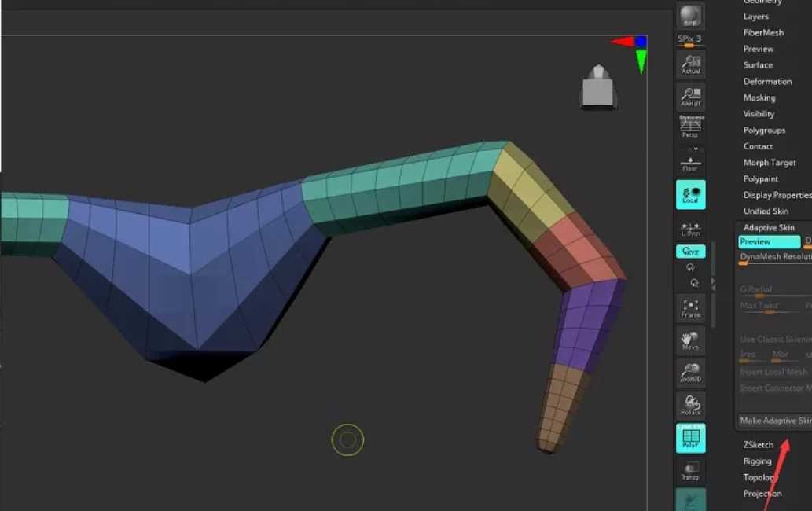Open the Projection subpalette

(x=762, y=494)
